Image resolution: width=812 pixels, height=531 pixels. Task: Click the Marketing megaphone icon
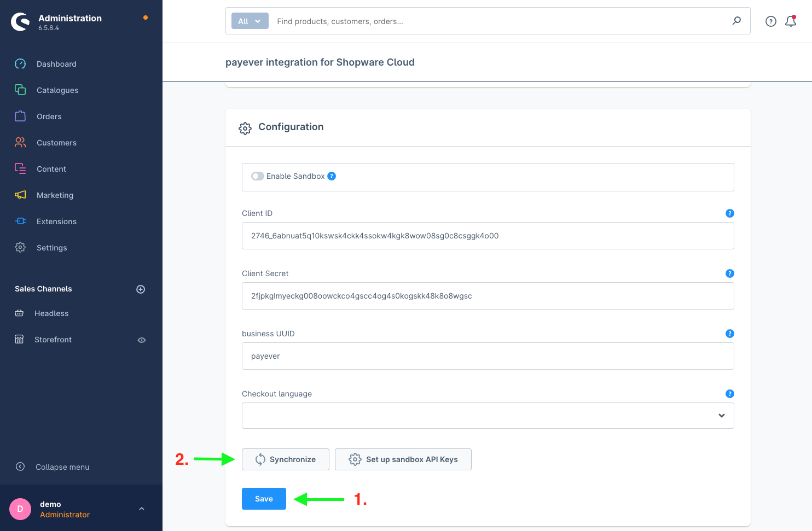[x=20, y=195]
